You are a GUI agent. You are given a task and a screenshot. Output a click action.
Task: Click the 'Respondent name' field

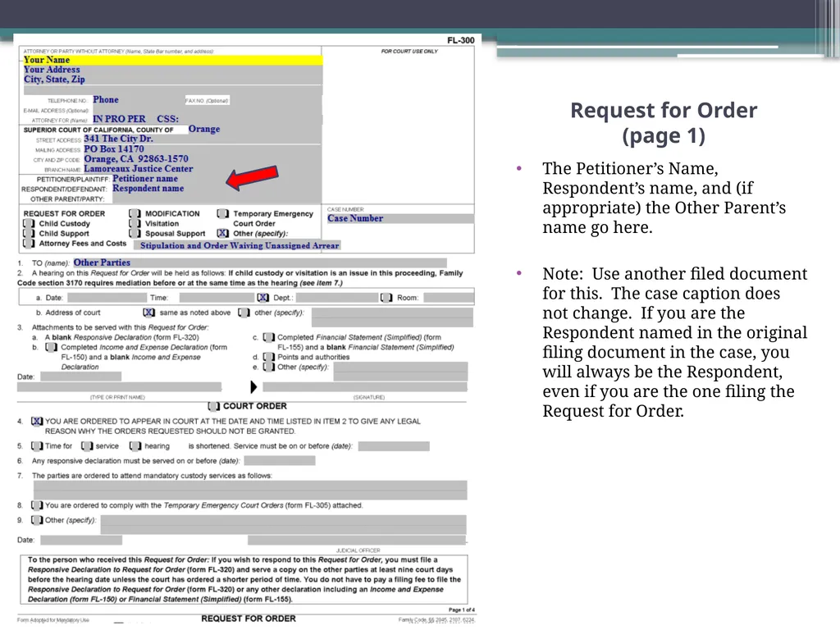pyautogui.click(x=217, y=189)
